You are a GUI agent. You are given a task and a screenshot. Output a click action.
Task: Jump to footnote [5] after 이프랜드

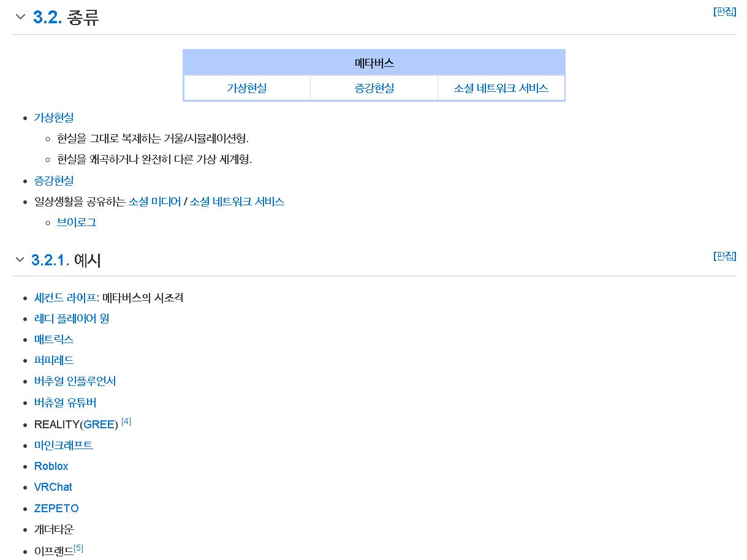tap(78, 548)
